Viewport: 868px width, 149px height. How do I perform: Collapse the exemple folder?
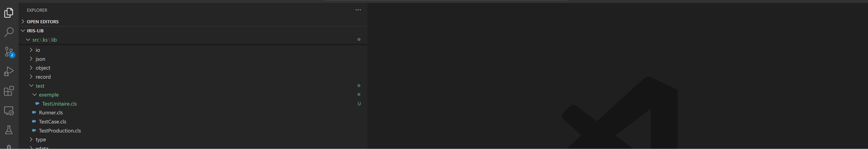click(x=49, y=95)
